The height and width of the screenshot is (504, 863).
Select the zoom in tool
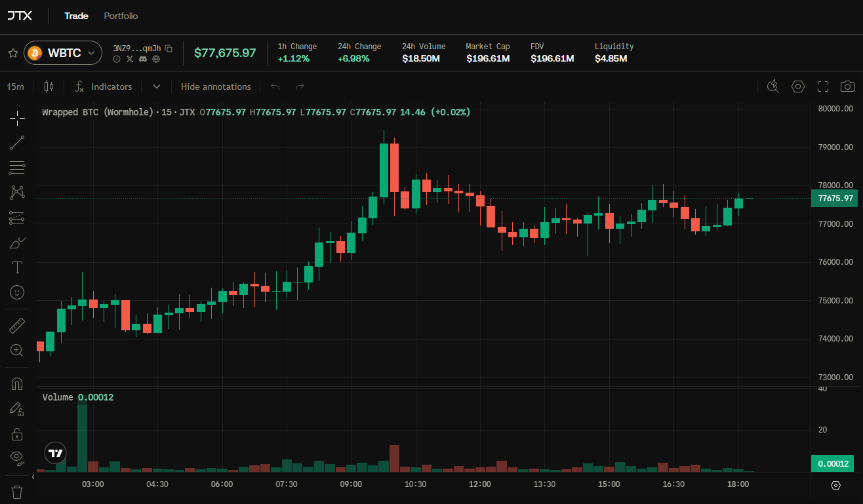pyautogui.click(x=17, y=350)
